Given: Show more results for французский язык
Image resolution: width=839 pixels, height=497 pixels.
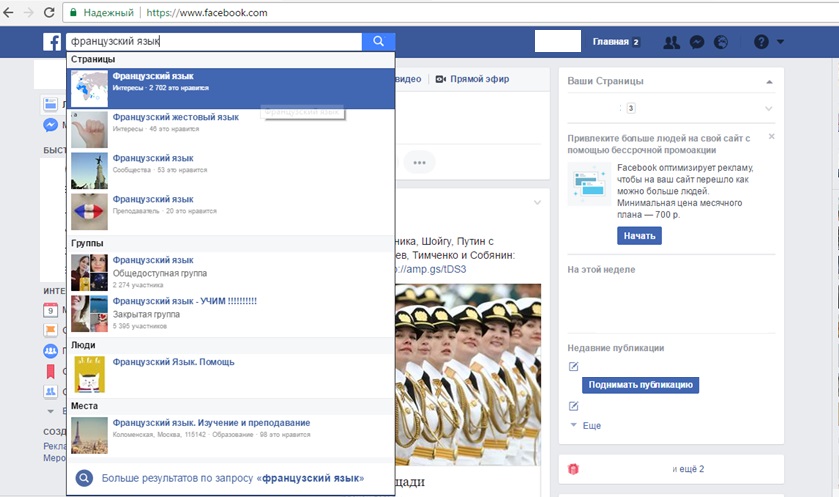Looking at the screenshot, I should (233, 478).
